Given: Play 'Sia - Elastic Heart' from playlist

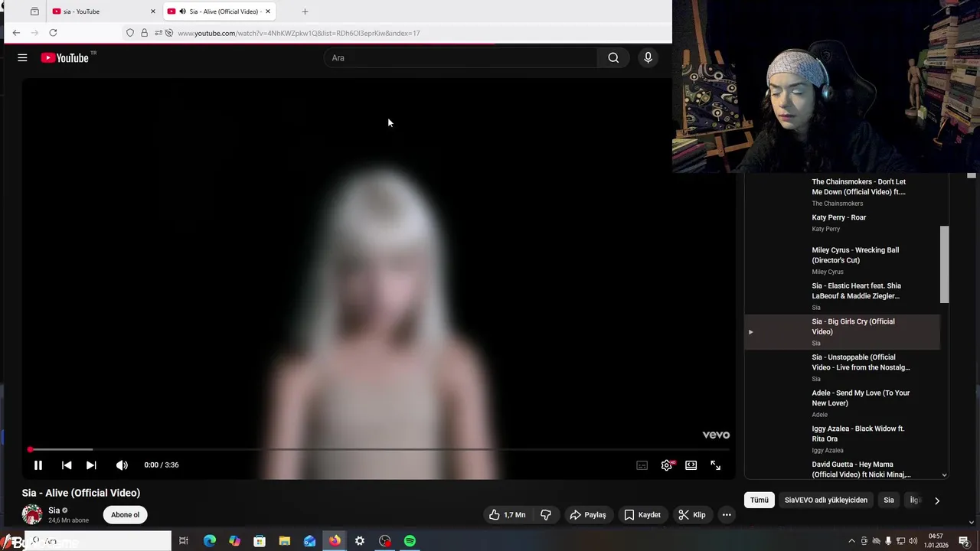Looking at the screenshot, I should [842, 296].
